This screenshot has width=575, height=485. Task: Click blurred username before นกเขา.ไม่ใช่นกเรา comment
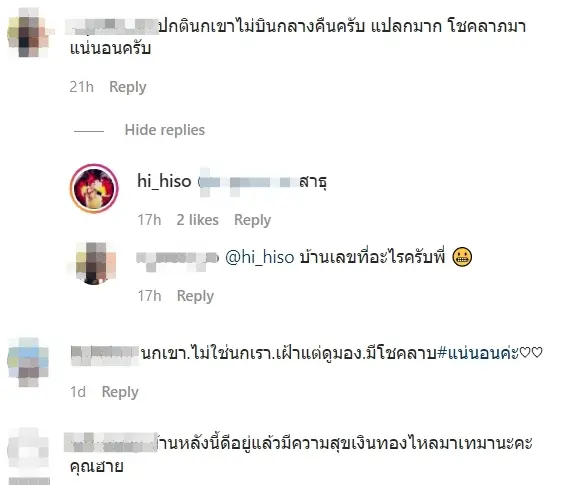coord(105,354)
